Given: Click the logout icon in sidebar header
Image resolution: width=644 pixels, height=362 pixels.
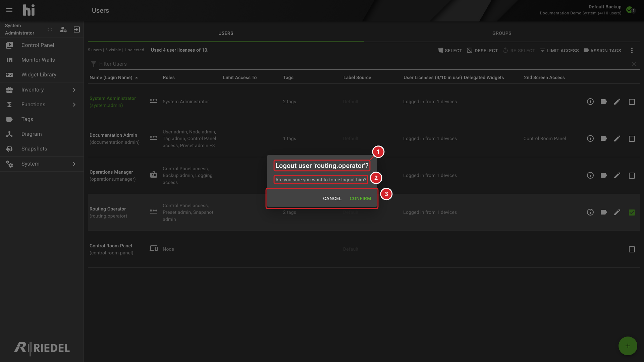Looking at the screenshot, I should tap(77, 29).
